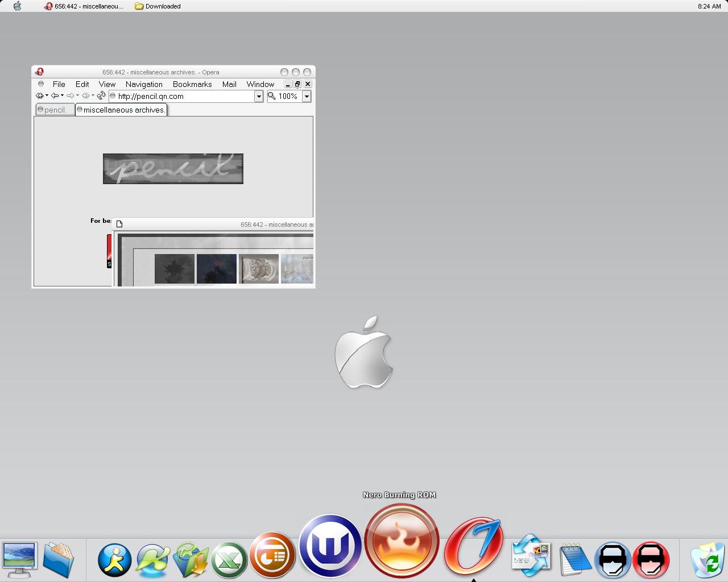The width and height of the screenshot is (728, 582).
Task: Click the Rewind navigation icon in Opera
Action: tap(39, 95)
